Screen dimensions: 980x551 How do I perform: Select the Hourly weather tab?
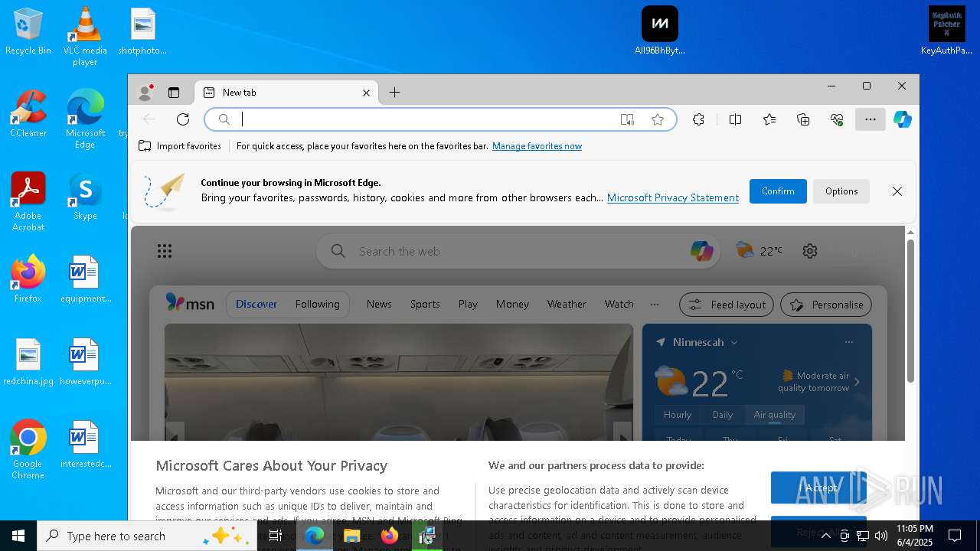(678, 415)
